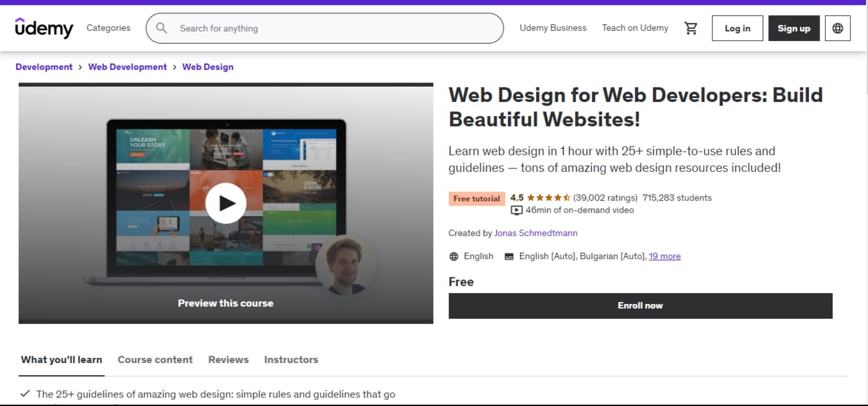The width and height of the screenshot is (868, 406).
Task: Click the 4.5 rating number
Action: pyautogui.click(x=517, y=198)
